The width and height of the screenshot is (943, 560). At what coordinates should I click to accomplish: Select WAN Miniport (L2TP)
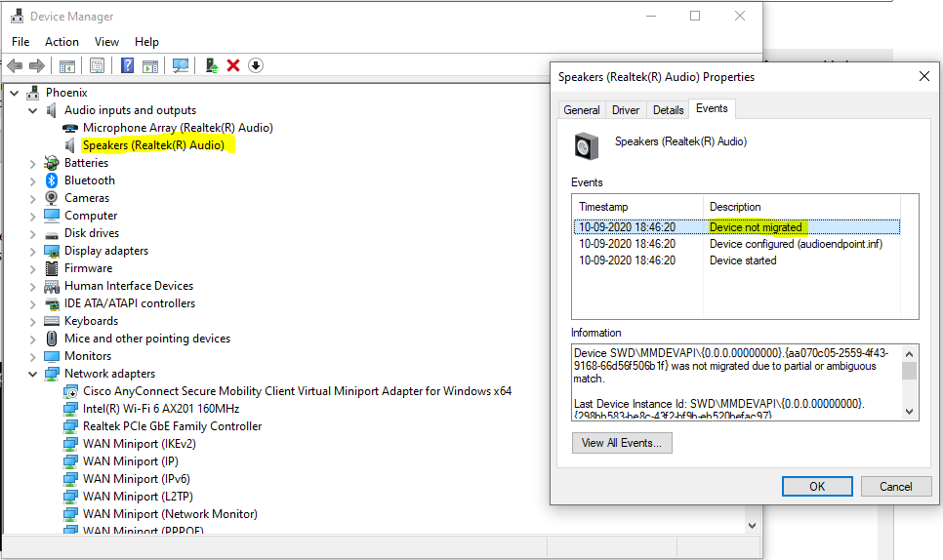point(139,497)
